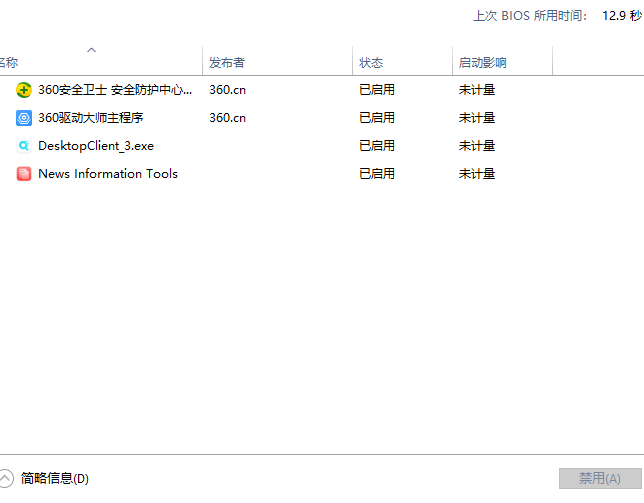This screenshot has width=644, height=503.
Task: Click 未计量 impact of 360安全卫士 row
Action: pos(477,90)
